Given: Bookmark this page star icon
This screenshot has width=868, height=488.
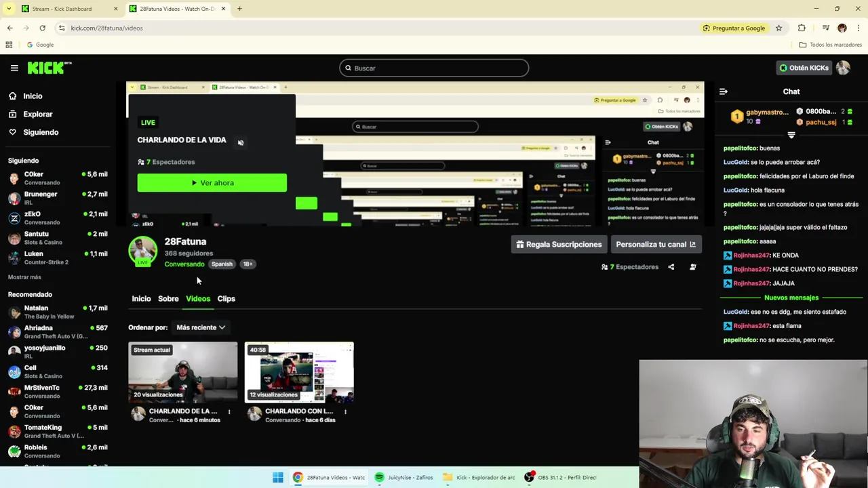Looking at the screenshot, I should [778, 28].
